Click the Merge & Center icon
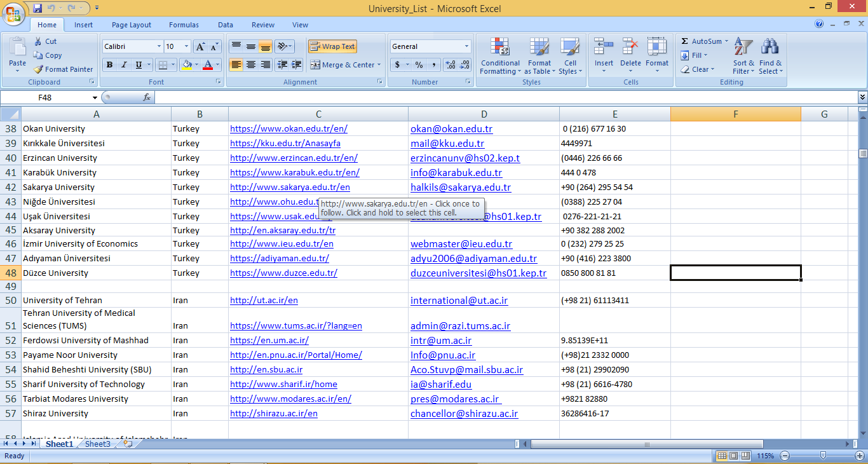Image resolution: width=868 pixels, height=464 pixels. [x=315, y=65]
